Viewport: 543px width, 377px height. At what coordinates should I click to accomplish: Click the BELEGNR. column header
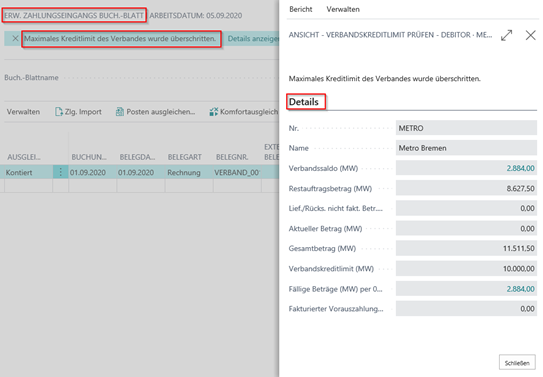pos(232,157)
